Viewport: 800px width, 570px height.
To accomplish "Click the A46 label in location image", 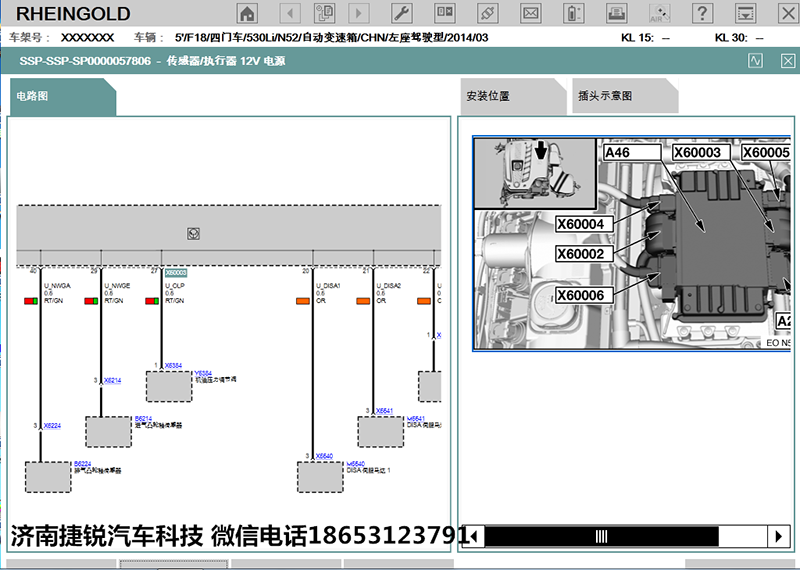I will pos(632,153).
